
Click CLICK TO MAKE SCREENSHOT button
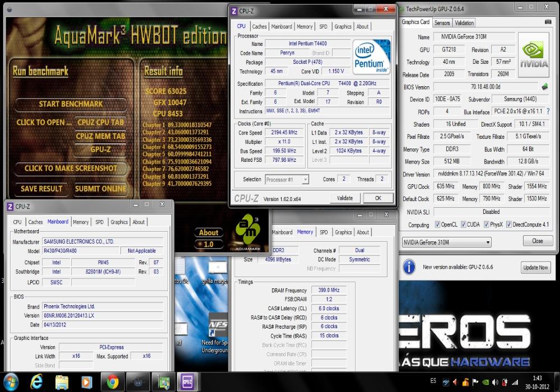[71, 168]
